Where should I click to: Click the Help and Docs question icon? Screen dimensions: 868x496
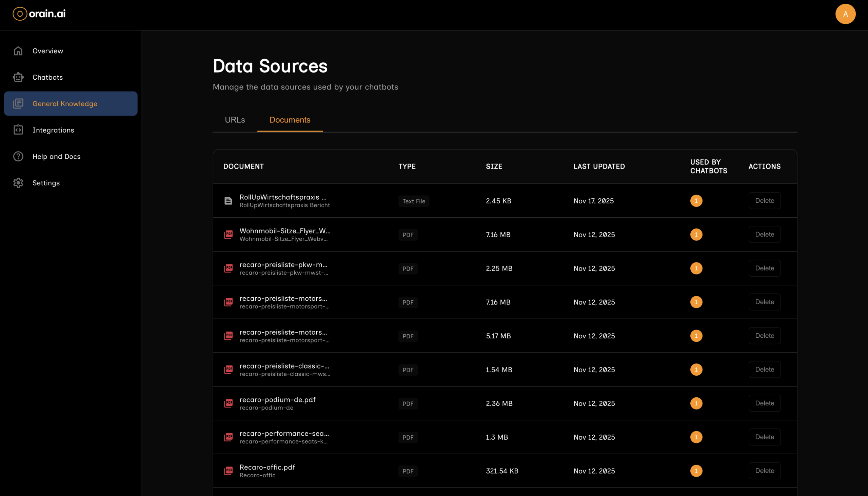coord(18,156)
